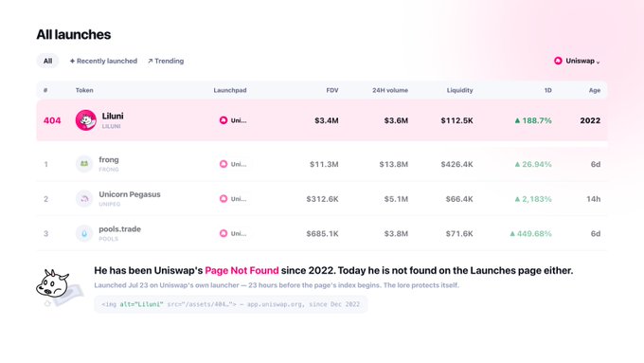This screenshot has width=644, height=363.
Task: Click the launchpad icon in frong row
Action: point(224,164)
